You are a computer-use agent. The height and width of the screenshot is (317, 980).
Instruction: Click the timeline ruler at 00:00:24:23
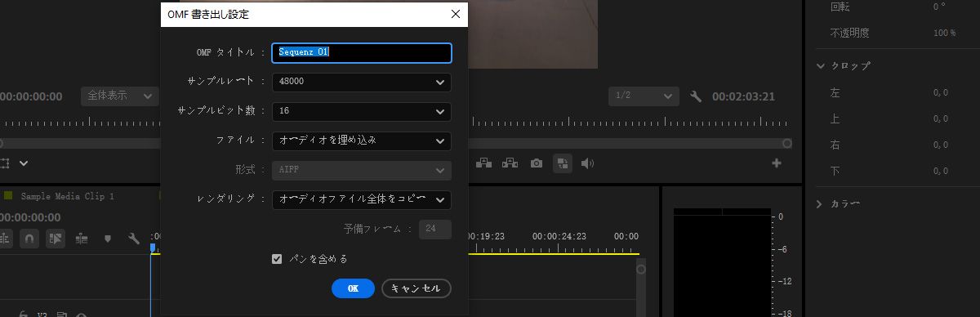tap(559, 236)
